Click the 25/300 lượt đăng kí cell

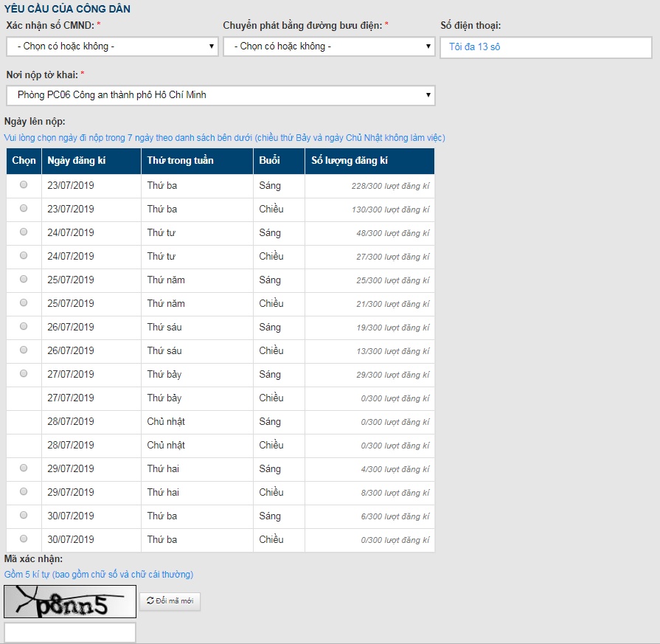369,280
